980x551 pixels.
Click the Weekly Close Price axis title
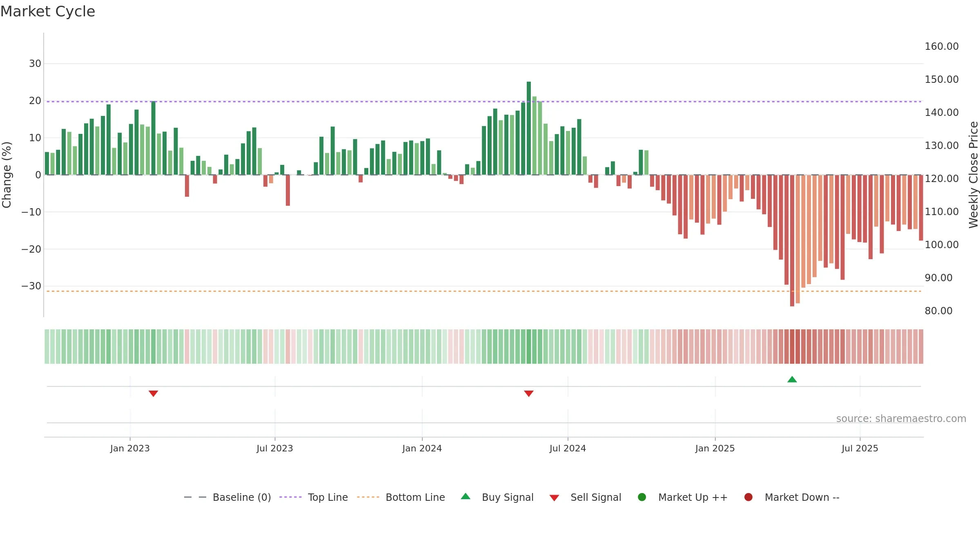pos(973,175)
